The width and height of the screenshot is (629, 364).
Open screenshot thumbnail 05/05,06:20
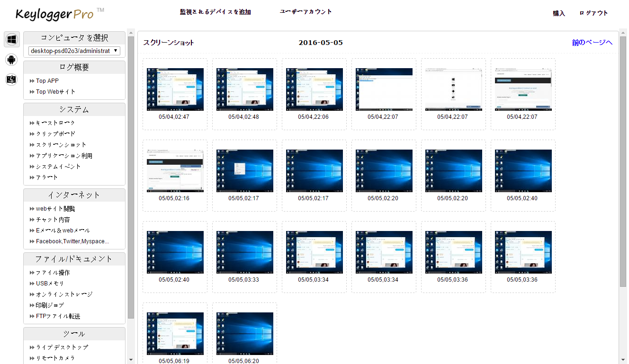[245, 334]
